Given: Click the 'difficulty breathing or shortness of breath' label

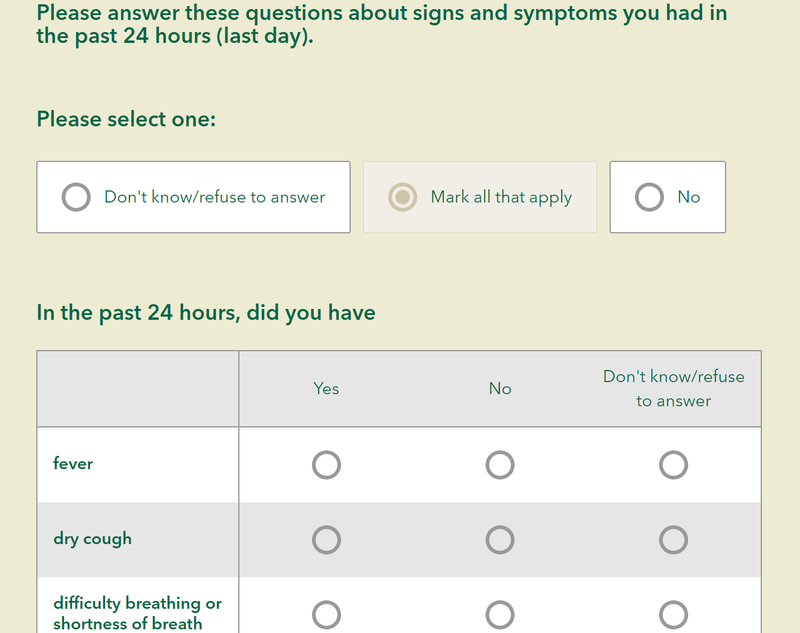Looking at the screenshot, I should (137, 613).
